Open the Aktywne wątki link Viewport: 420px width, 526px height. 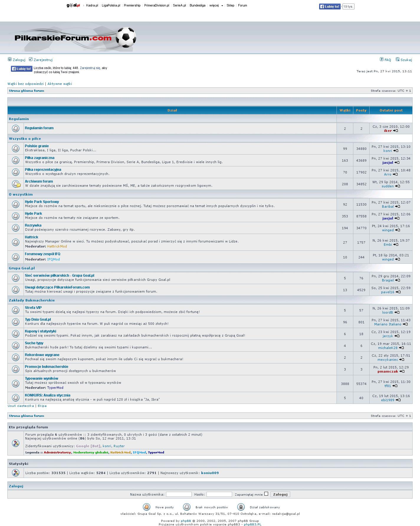[x=60, y=84]
